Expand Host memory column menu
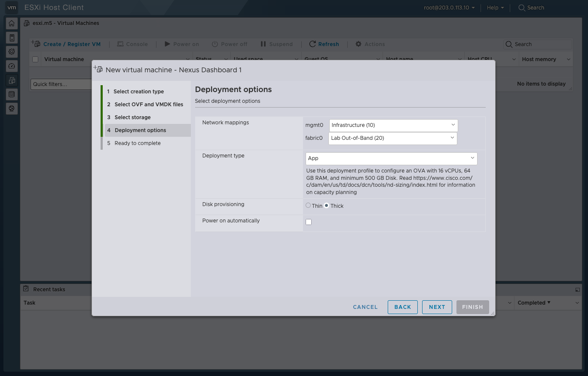Viewport: 588px width, 376px height. point(569,59)
